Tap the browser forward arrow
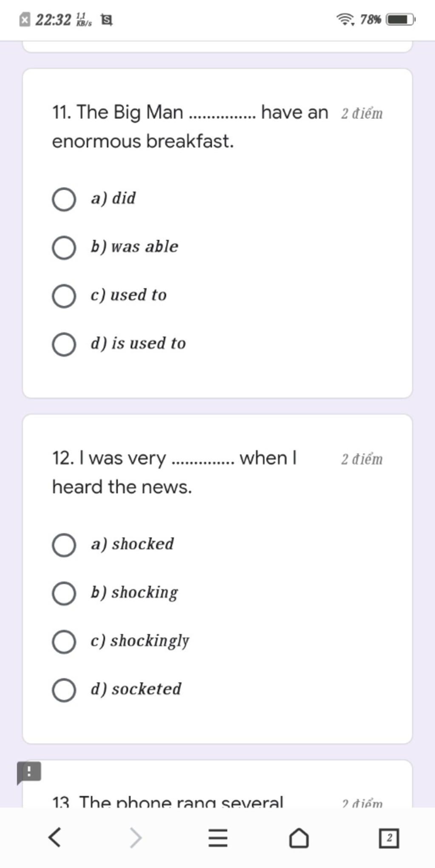The width and height of the screenshot is (435, 868). point(136,837)
